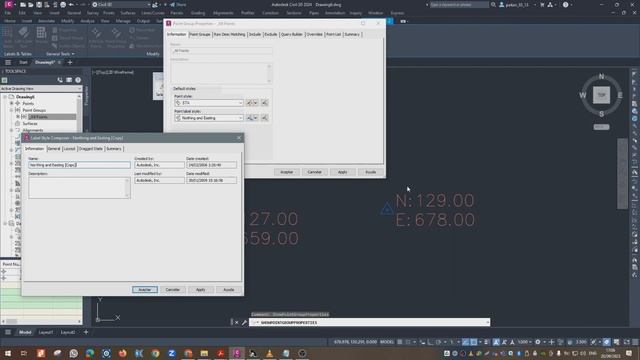The height and width of the screenshot is (360, 640).
Task: Click the pick-from-drawing icon beside Point style
Action: click(264, 103)
